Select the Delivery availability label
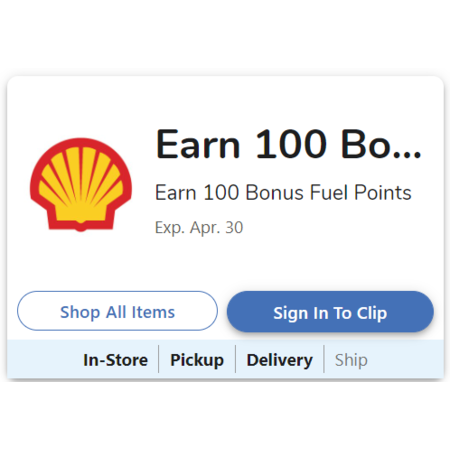The image size is (450, 450). pyautogui.click(x=280, y=360)
